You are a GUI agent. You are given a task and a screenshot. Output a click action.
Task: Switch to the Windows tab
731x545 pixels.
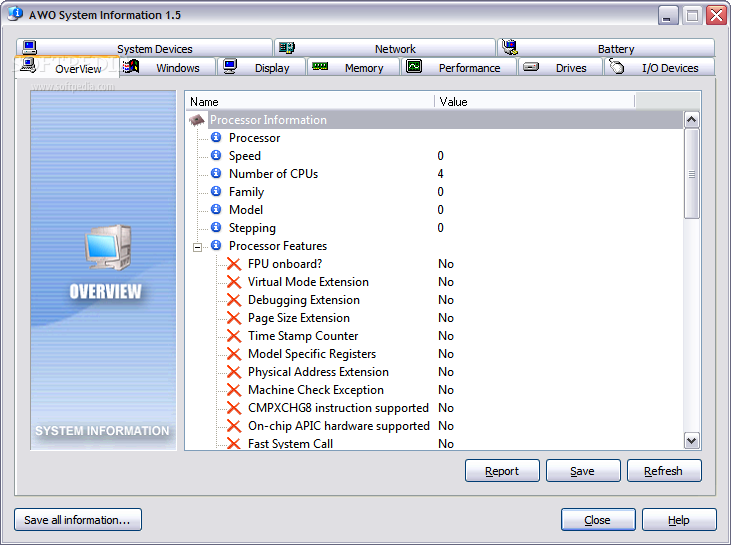(x=168, y=67)
